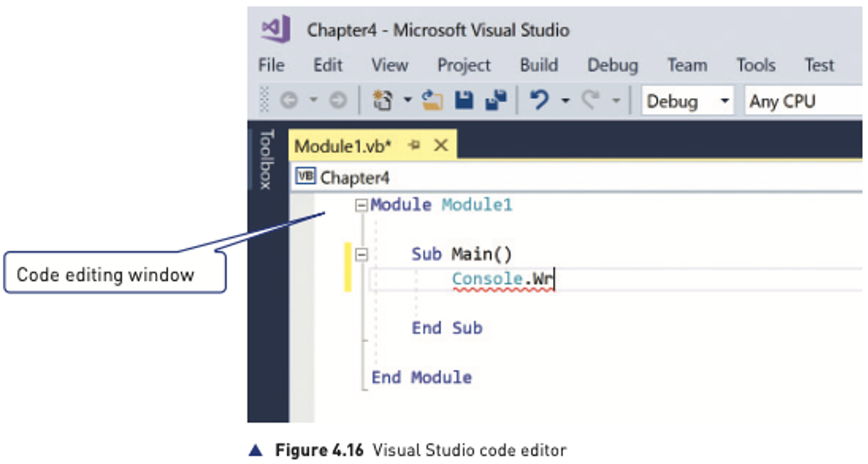Click the Main() text in the code
The width and height of the screenshot is (868, 464).
click(481, 254)
